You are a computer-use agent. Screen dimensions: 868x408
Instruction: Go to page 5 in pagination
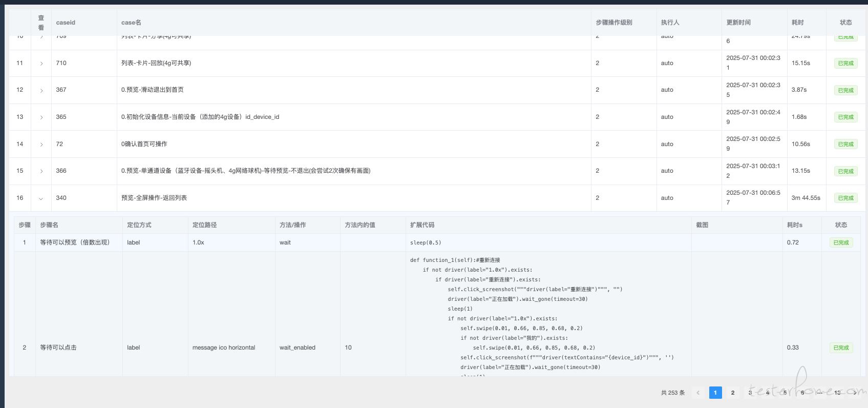click(x=785, y=393)
